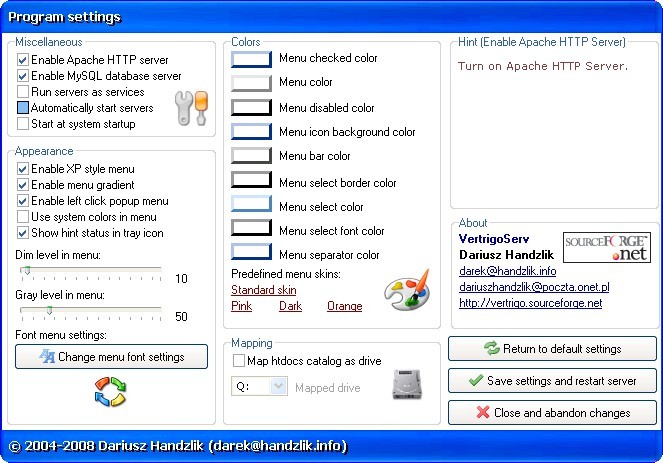Click the Menu select border color swatch
The width and height of the screenshot is (663, 463).
[251, 182]
